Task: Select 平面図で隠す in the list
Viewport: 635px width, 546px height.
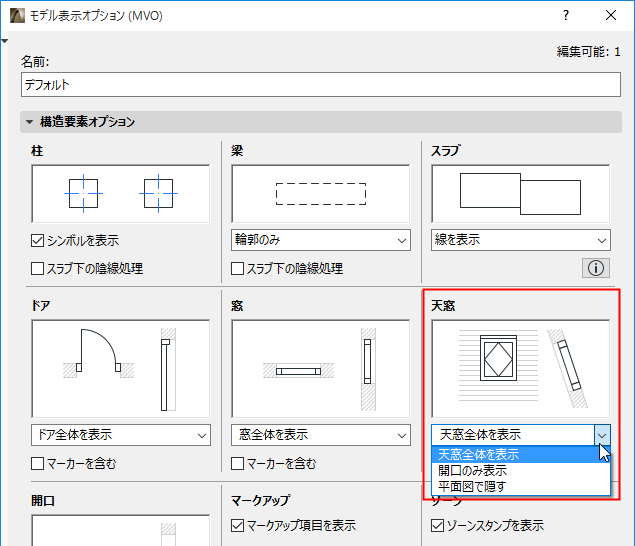Action: 521,486
